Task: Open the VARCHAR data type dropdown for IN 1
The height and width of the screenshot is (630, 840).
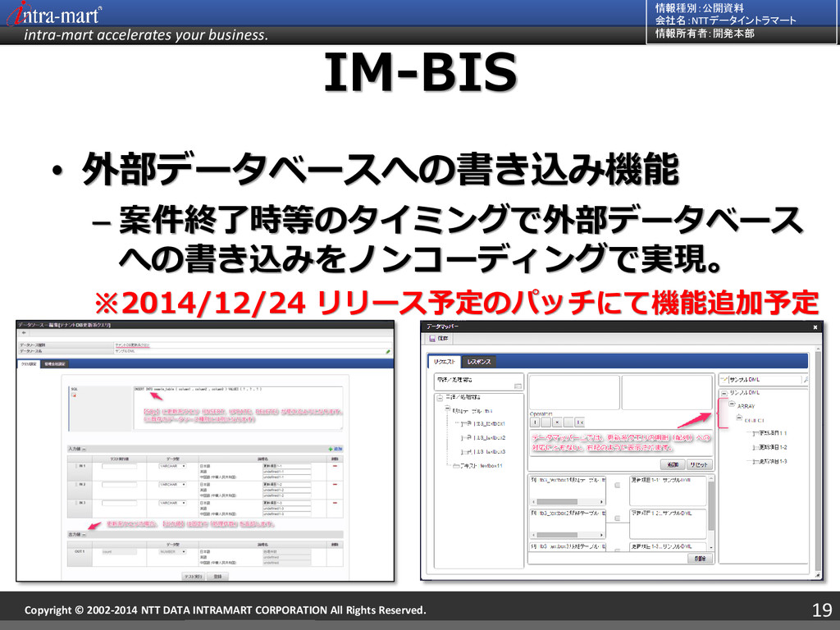Action: pos(172,466)
